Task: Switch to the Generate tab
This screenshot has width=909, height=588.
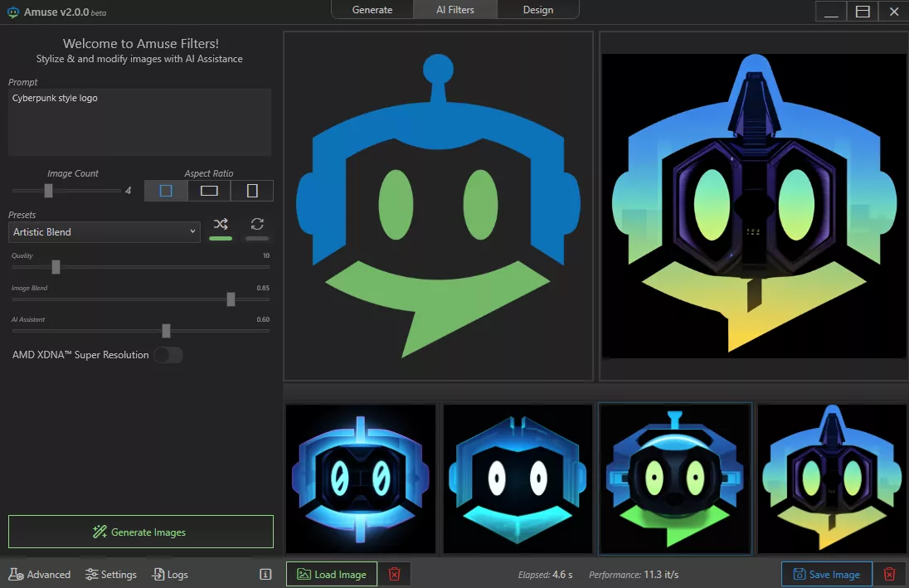Action: [372, 10]
